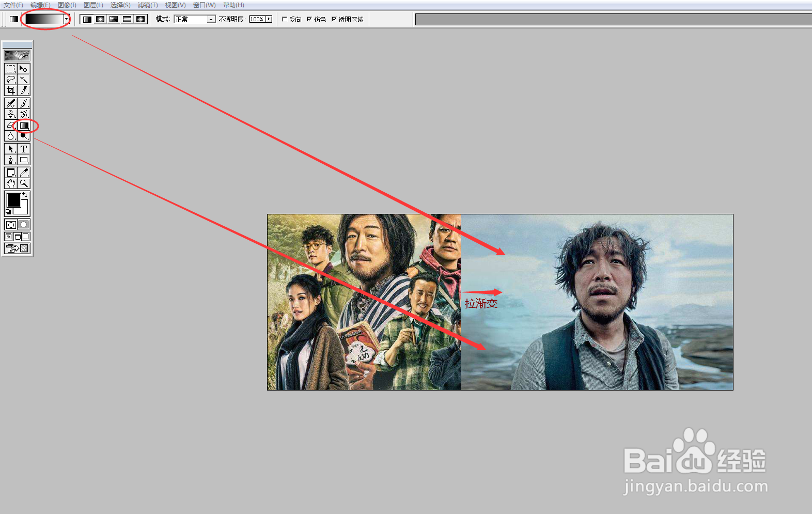Choose Radial Gradient style button
This screenshot has width=812, height=514.
[100, 19]
